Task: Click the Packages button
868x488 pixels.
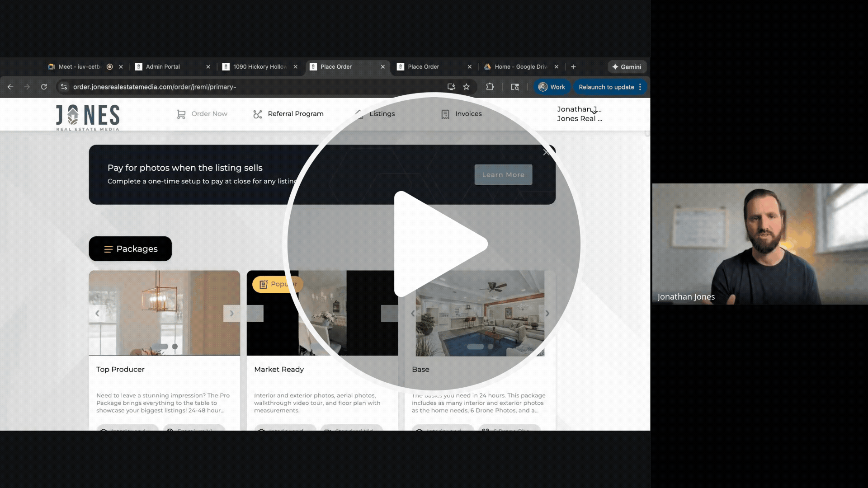Action: click(x=130, y=249)
